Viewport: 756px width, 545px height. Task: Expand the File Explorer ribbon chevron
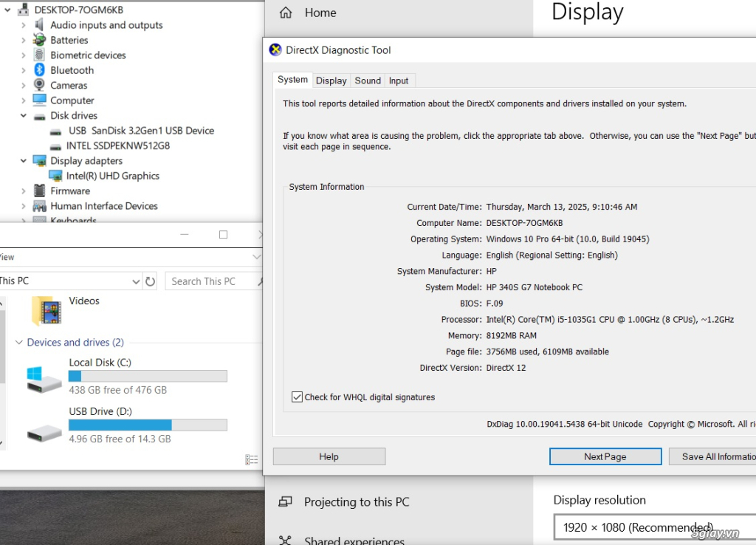pyautogui.click(x=256, y=256)
